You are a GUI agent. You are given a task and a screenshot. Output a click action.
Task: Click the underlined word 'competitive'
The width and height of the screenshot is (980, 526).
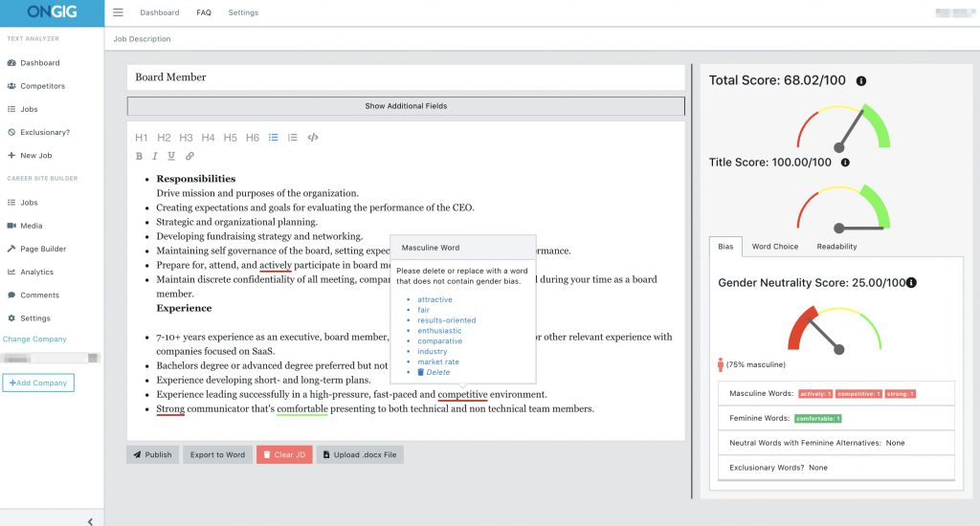(462, 395)
